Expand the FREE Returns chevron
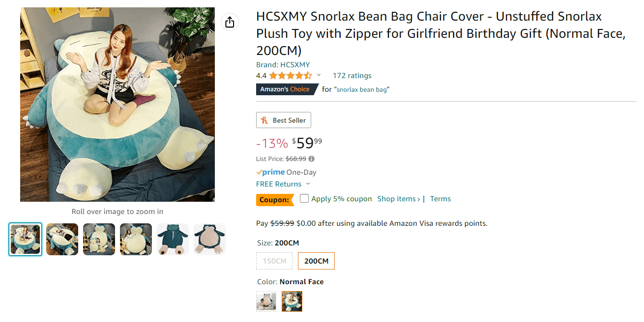 (308, 184)
